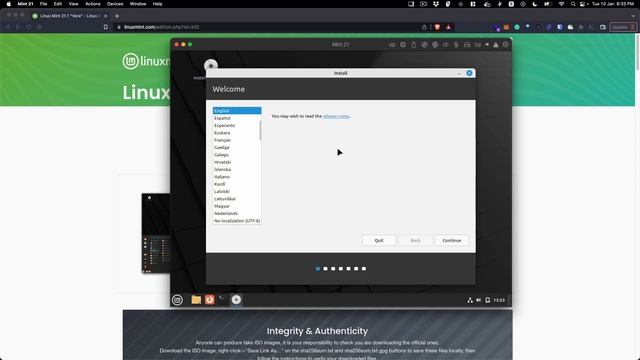Select the Install disc icon in Mint panel
Viewport: 640px width, 360px height.
(x=236, y=300)
